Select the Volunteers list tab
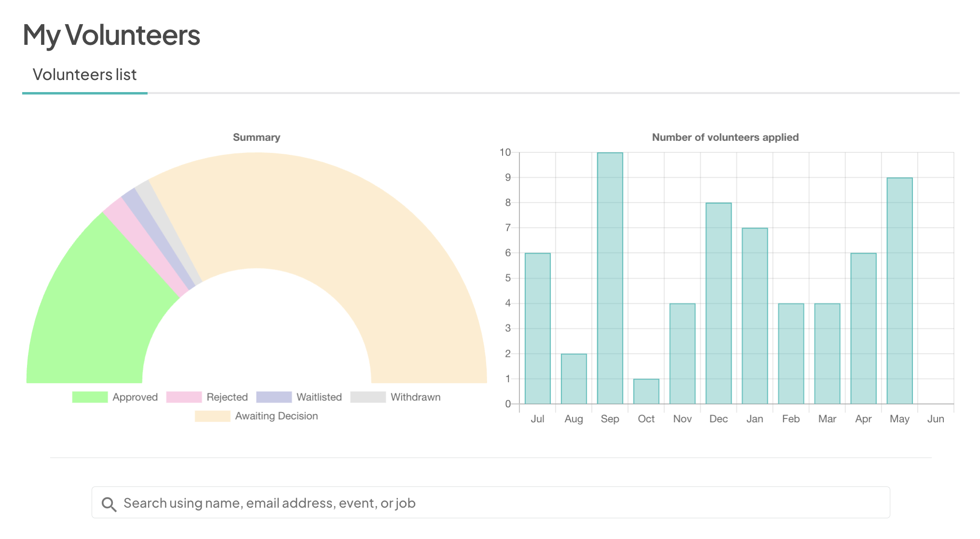Screen dimensions: 980x539 point(84,75)
